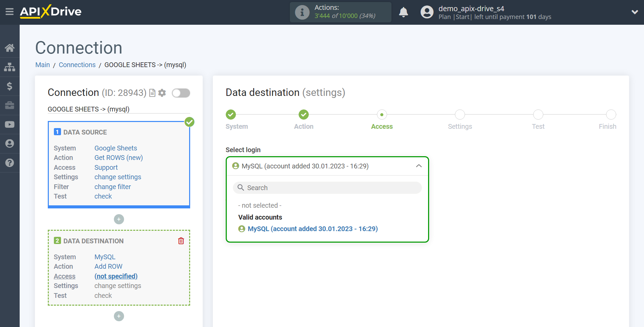Go to the System step

pyautogui.click(x=231, y=115)
